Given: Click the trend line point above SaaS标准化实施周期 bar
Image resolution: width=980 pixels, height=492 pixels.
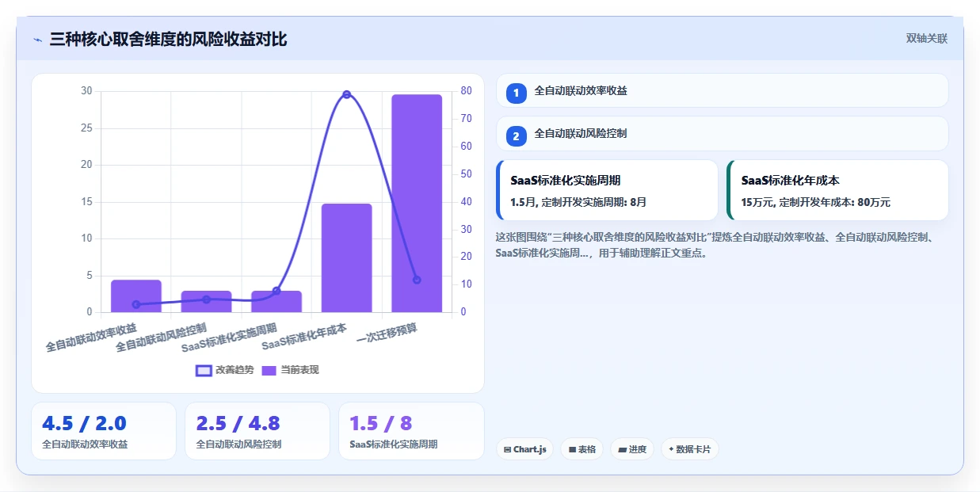Looking at the screenshot, I should (x=276, y=291).
